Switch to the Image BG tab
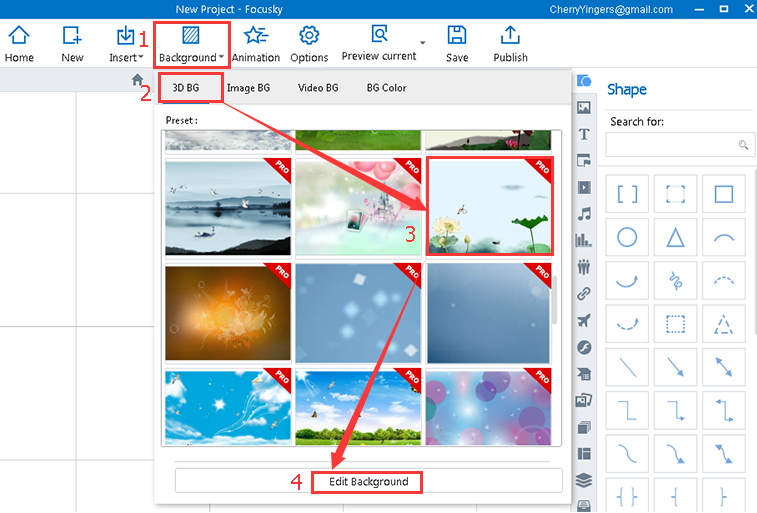The height and width of the screenshot is (513, 757). [248, 88]
